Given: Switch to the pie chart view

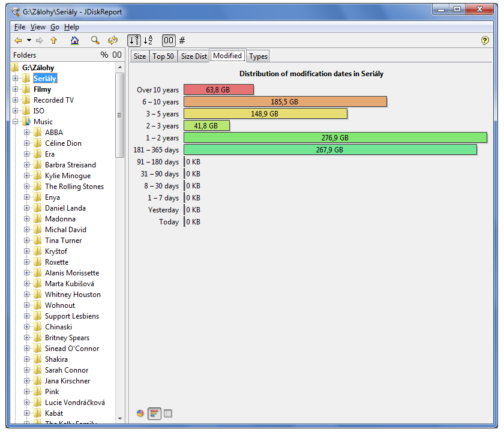Looking at the screenshot, I should (140, 413).
